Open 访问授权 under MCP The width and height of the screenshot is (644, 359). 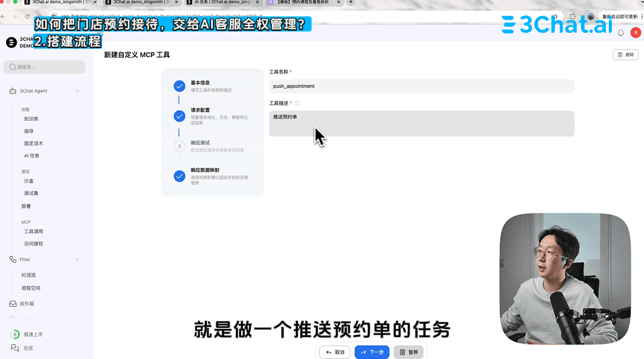34,244
